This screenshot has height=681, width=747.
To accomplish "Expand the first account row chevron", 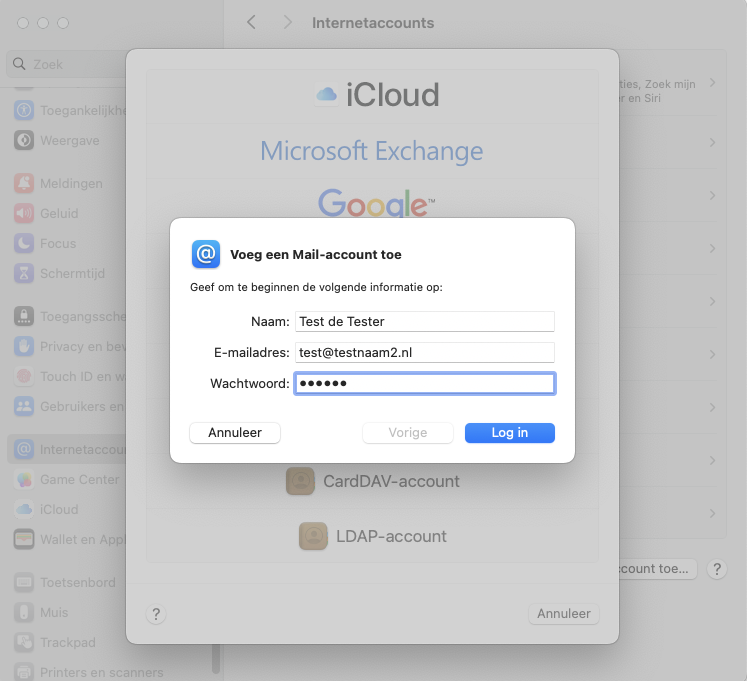I will pyautogui.click(x=713, y=82).
